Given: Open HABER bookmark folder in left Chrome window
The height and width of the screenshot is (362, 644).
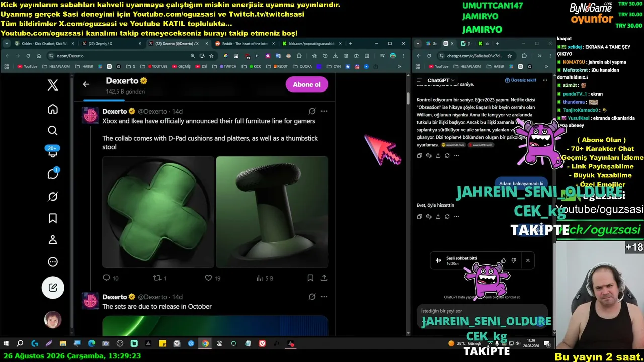Looking at the screenshot, I should 84,66.
